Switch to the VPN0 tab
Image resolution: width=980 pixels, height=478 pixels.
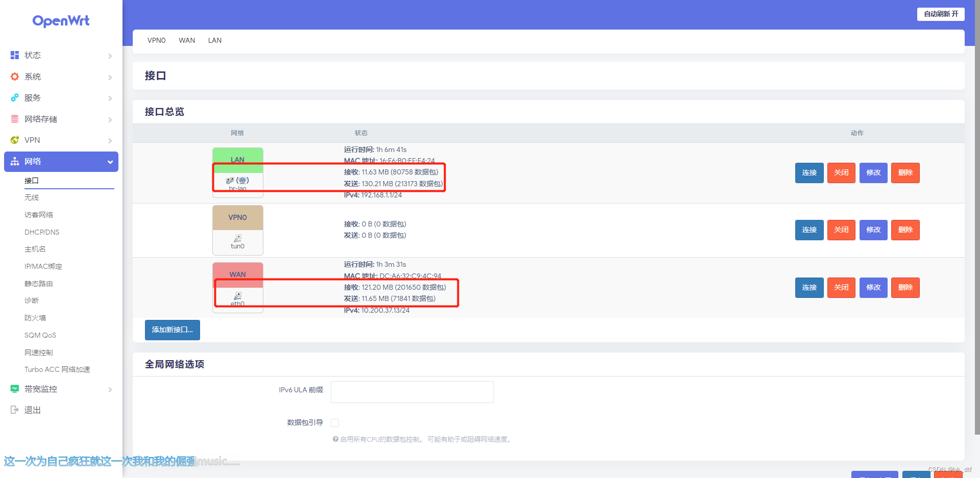156,40
